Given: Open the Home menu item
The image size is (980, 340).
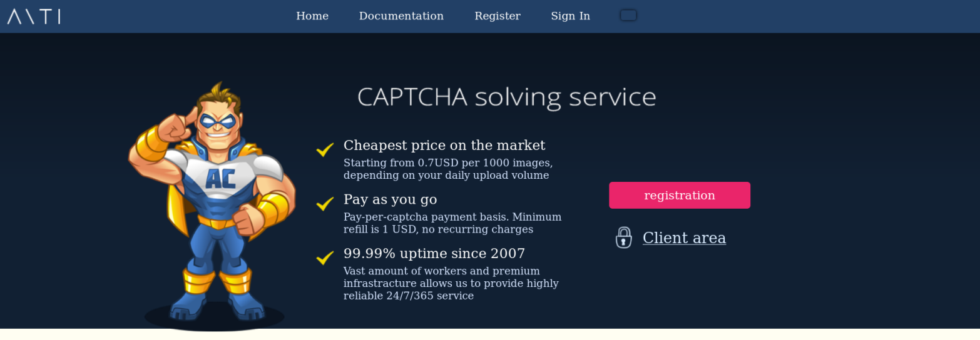Looking at the screenshot, I should 312,16.
